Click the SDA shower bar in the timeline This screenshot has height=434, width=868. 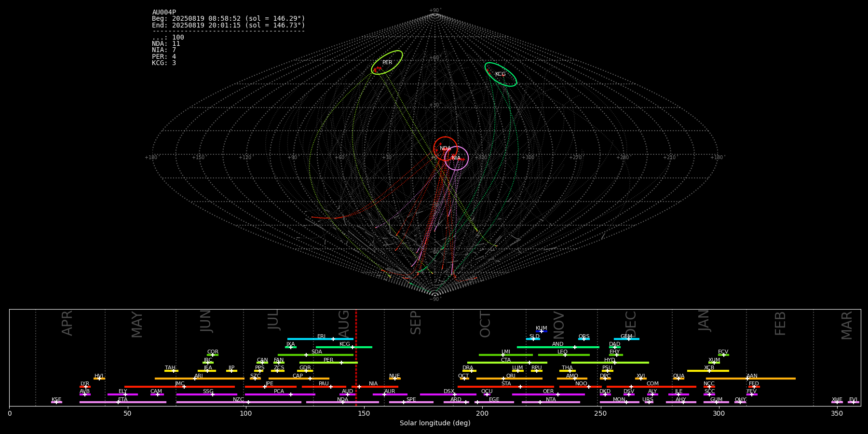[x=315, y=355]
